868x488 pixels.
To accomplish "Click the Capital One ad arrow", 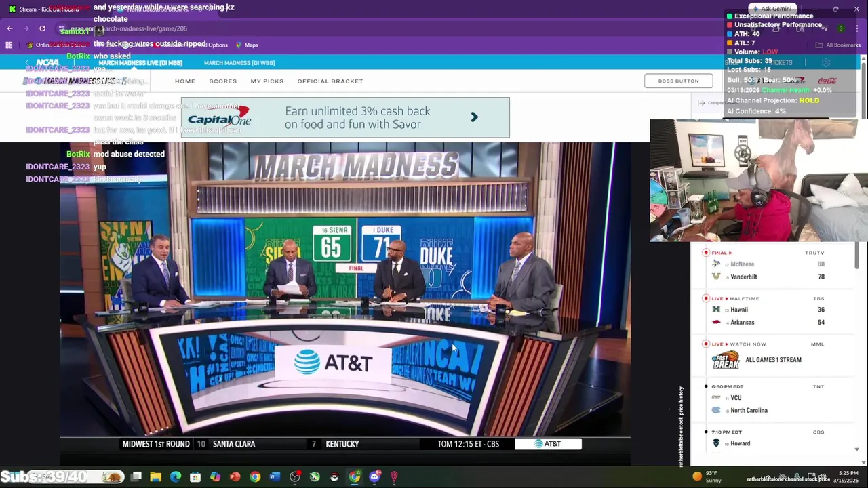I will point(474,117).
